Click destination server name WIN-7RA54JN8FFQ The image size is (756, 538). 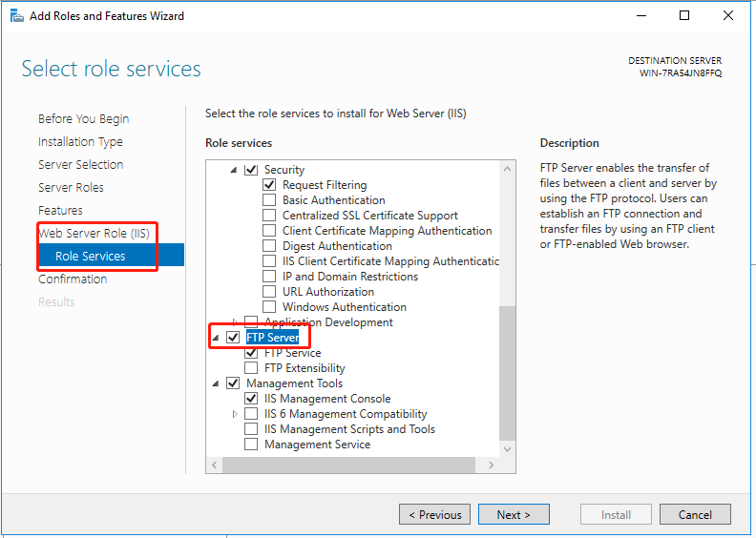681,73
